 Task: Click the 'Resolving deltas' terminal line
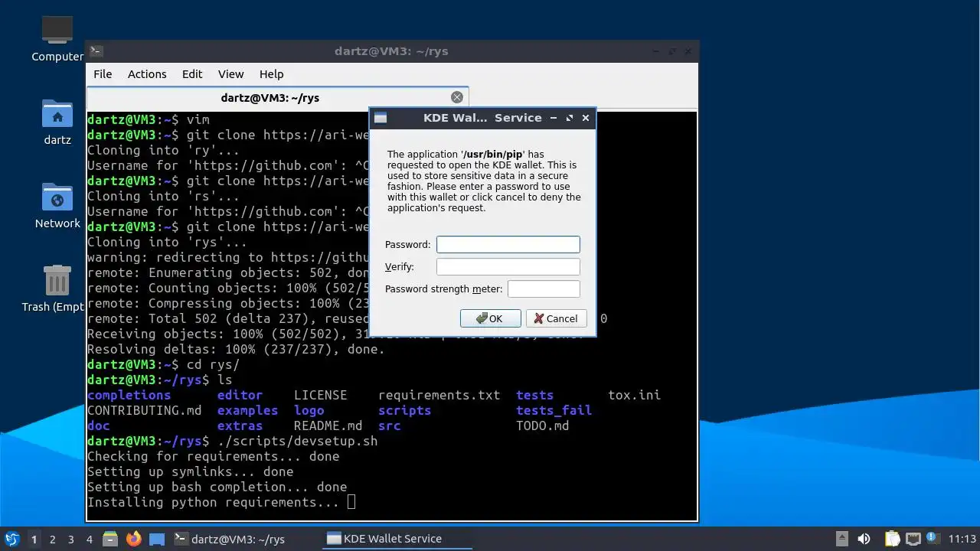coord(236,349)
